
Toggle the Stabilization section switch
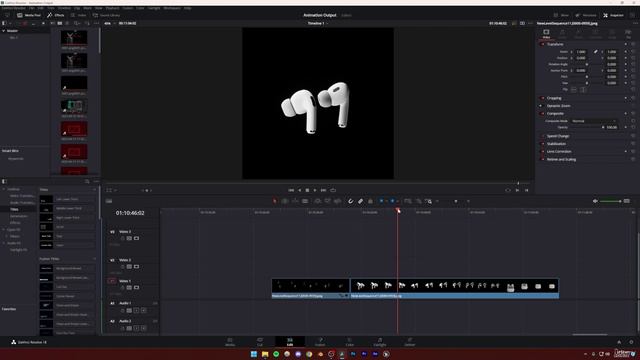click(x=543, y=144)
